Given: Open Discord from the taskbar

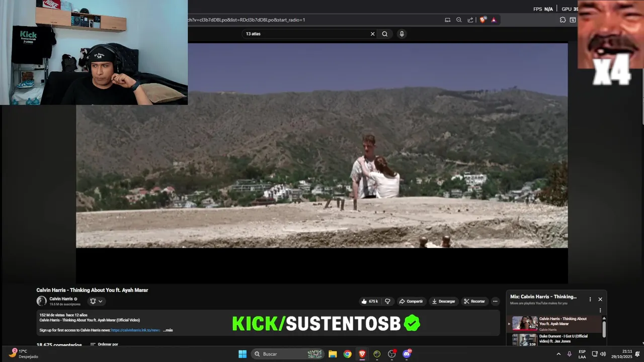Looking at the screenshot, I should (x=407, y=354).
